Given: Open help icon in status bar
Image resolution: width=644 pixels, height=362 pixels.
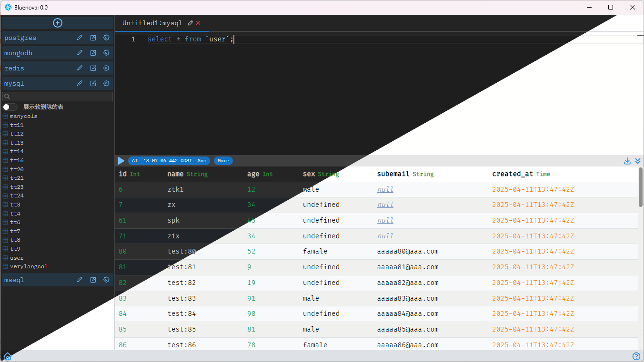Looking at the screenshot, I should 636,356.
